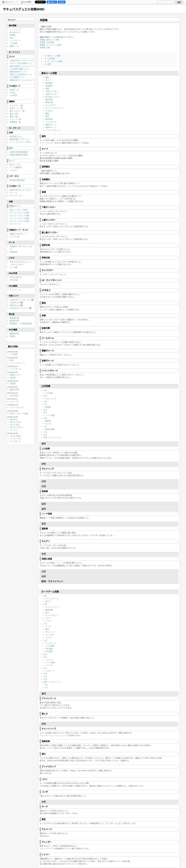Image resolution: width=186 pixels, height=868 pixels.
Task: Expand the FC2メニュー dropdown arrow
Action: click(x=18, y=2)
